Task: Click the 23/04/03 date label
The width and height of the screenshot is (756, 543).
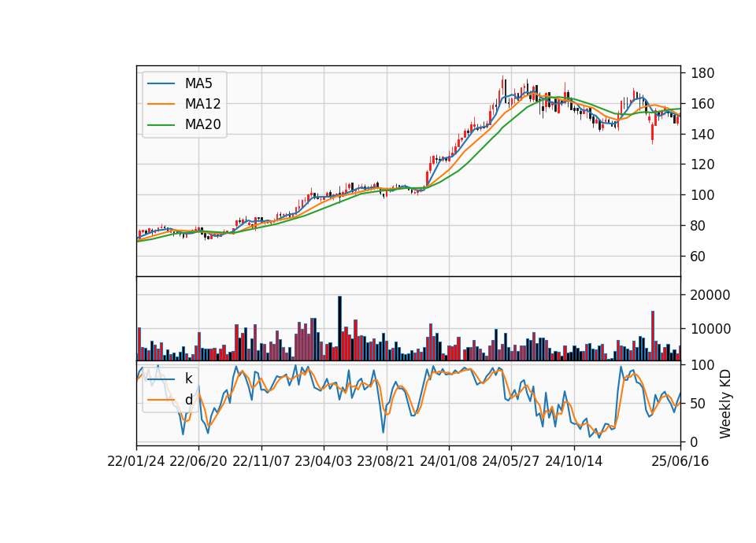Action: coord(324,461)
